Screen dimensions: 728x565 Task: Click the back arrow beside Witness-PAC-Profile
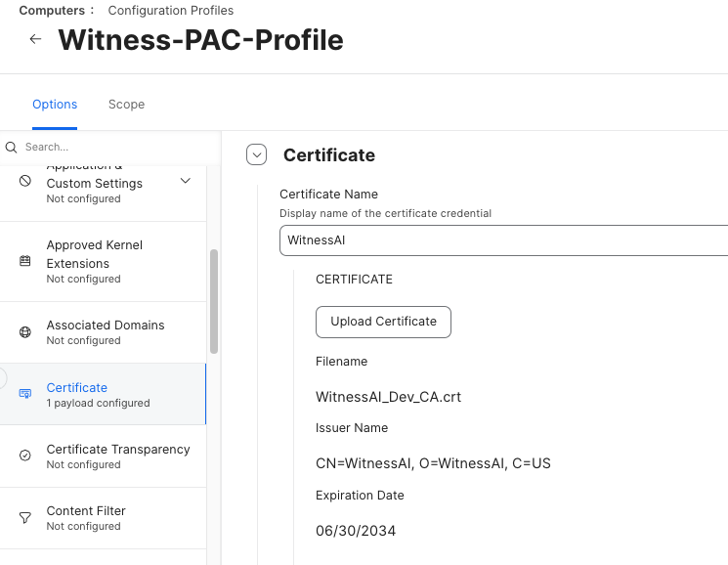35,39
